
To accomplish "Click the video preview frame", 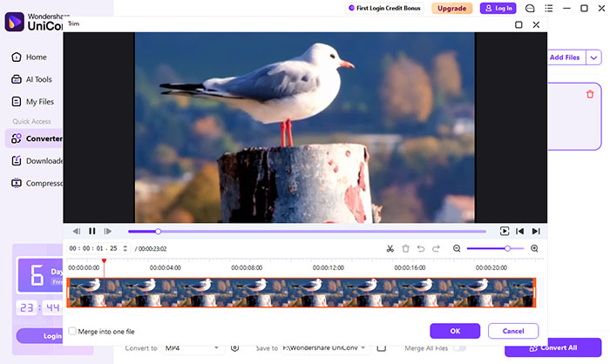I will tap(305, 127).
